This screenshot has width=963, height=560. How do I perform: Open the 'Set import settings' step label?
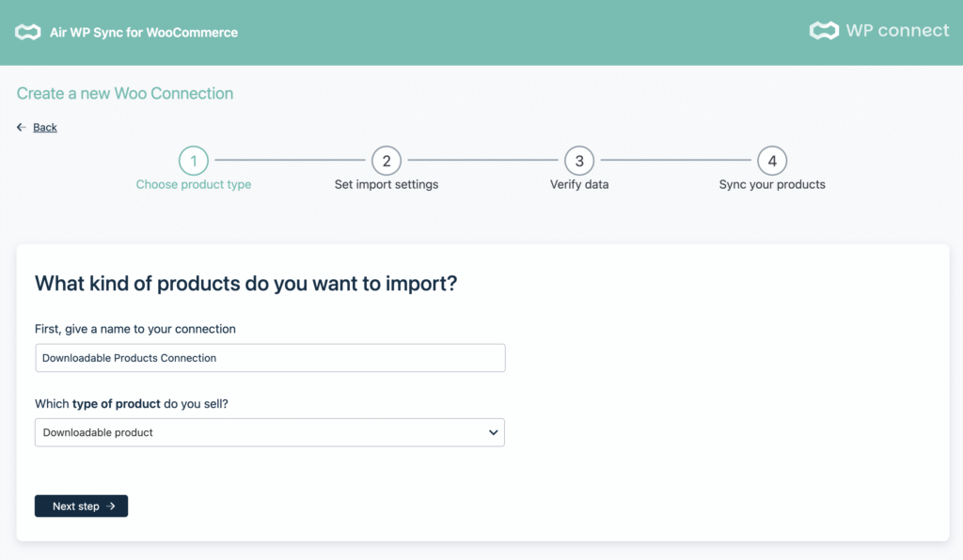[x=387, y=185]
